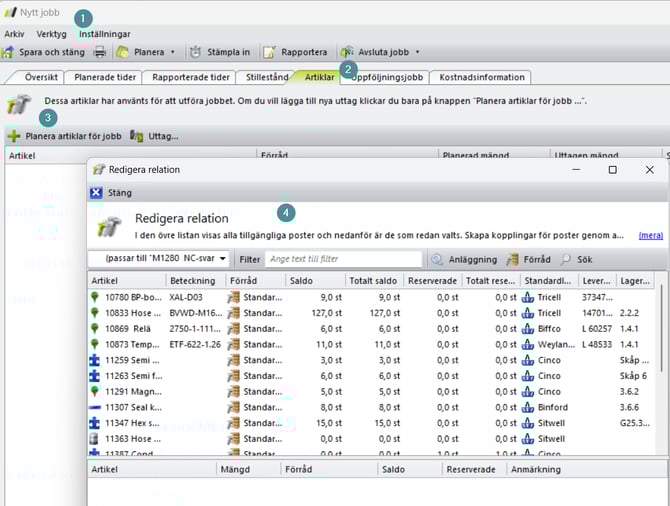Click the Förråd icon in filter bar
This screenshot has width=670, height=506.
513,259
